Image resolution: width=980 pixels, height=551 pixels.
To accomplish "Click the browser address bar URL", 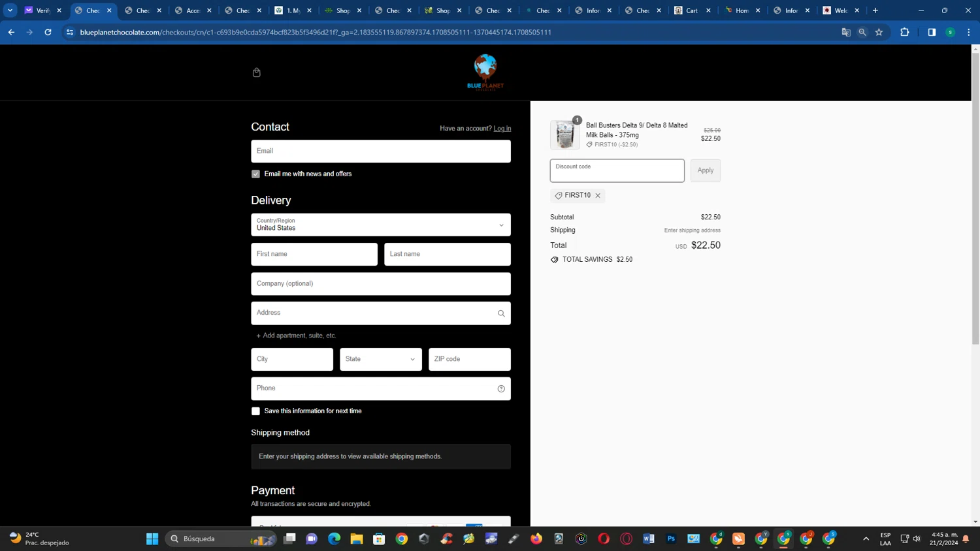I will [x=316, y=32].
